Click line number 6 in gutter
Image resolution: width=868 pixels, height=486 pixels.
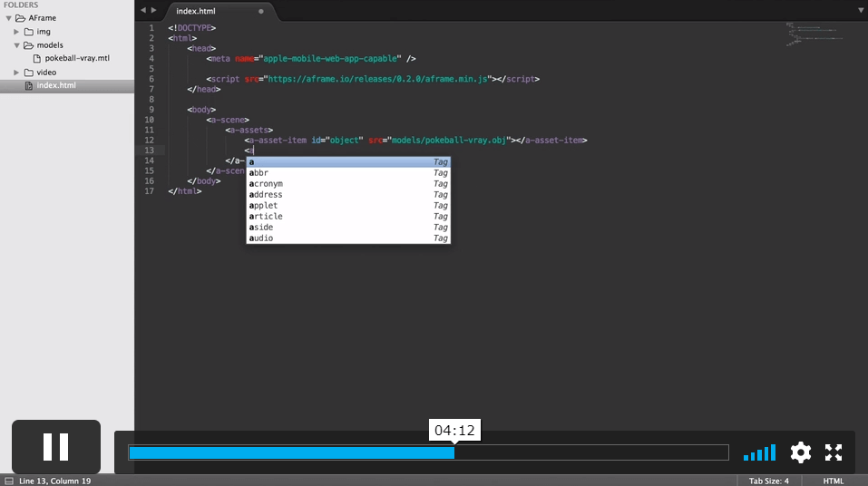click(x=151, y=79)
